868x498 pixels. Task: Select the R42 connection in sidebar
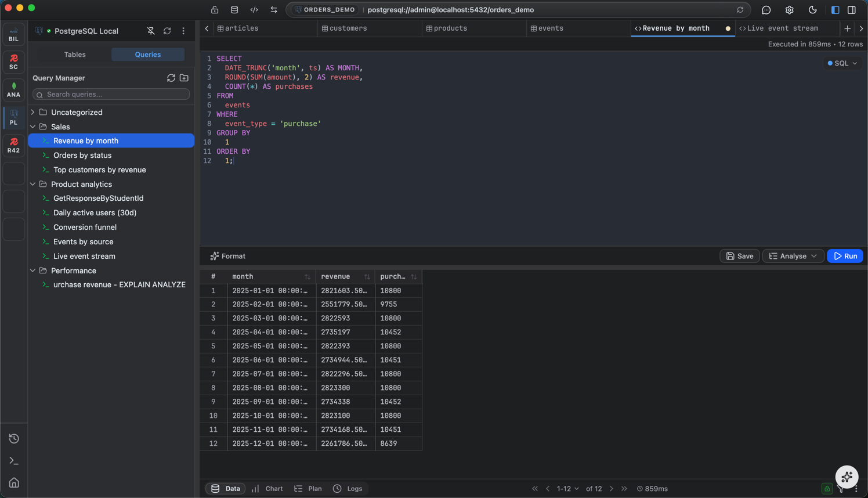(13, 146)
